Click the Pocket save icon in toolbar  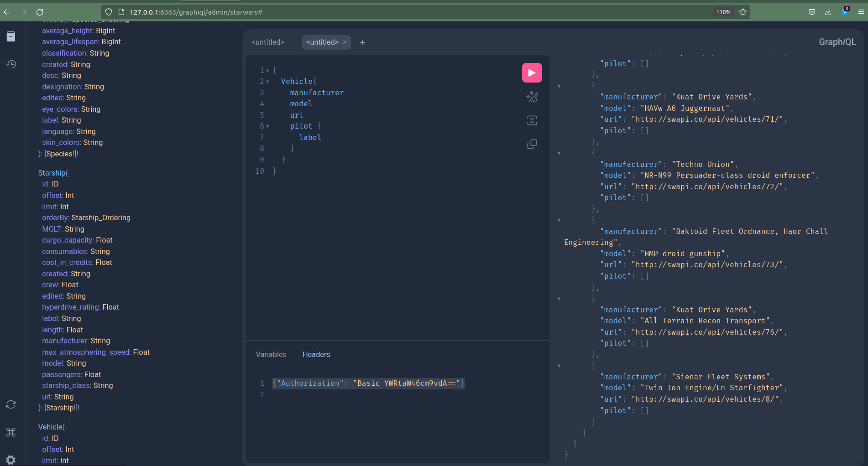click(x=811, y=12)
